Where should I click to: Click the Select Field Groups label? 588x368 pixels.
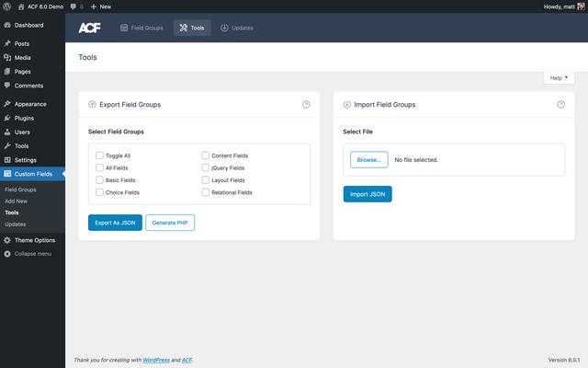click(x=116, y=132)
